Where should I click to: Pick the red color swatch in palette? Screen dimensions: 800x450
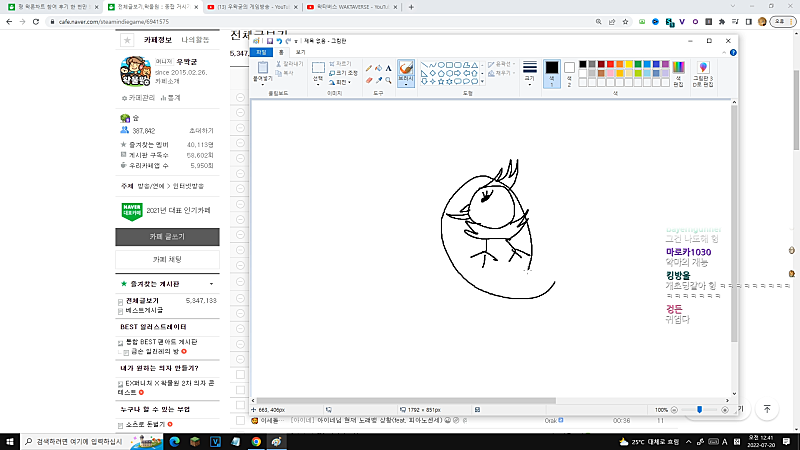pos(609,63)
